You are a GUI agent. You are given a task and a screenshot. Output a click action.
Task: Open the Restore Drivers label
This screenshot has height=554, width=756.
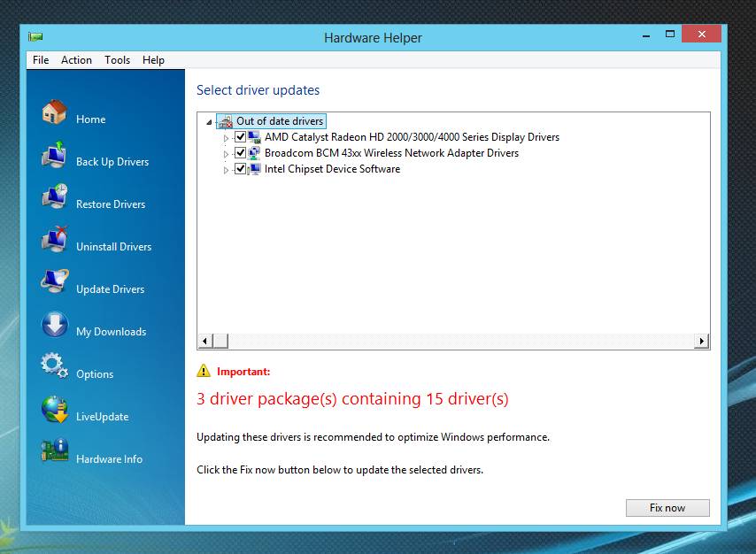(111, 204)
